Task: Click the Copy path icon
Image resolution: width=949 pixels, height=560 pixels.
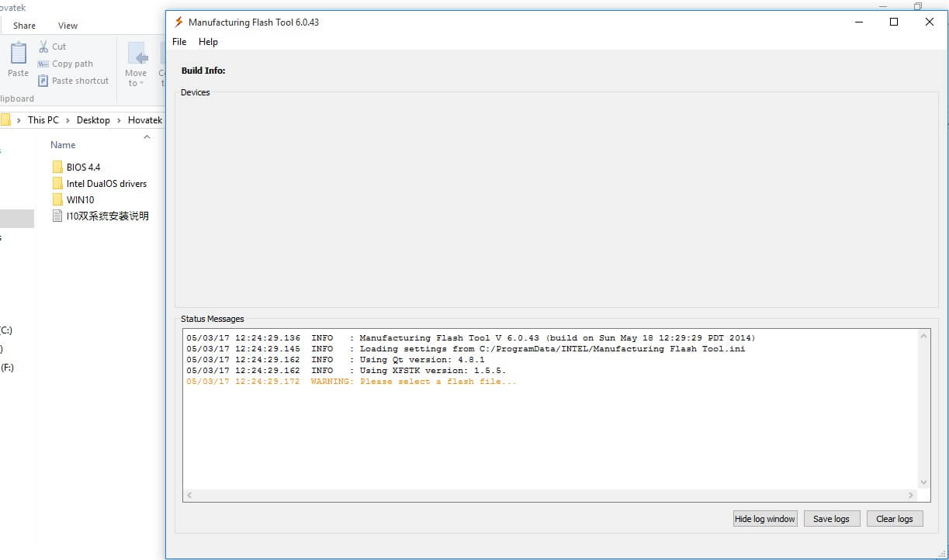Action: coord(43,64)
